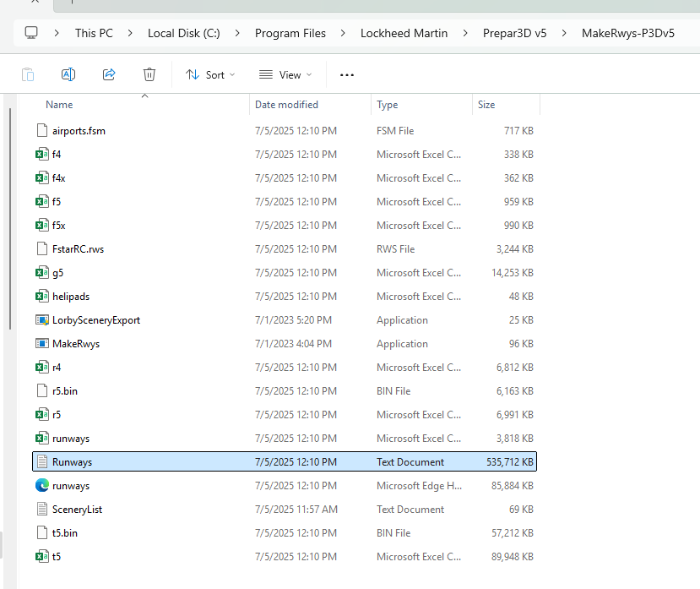700x589 pixels.
Task: Click the 6,812 KB size value
Action: click(515, 368)
